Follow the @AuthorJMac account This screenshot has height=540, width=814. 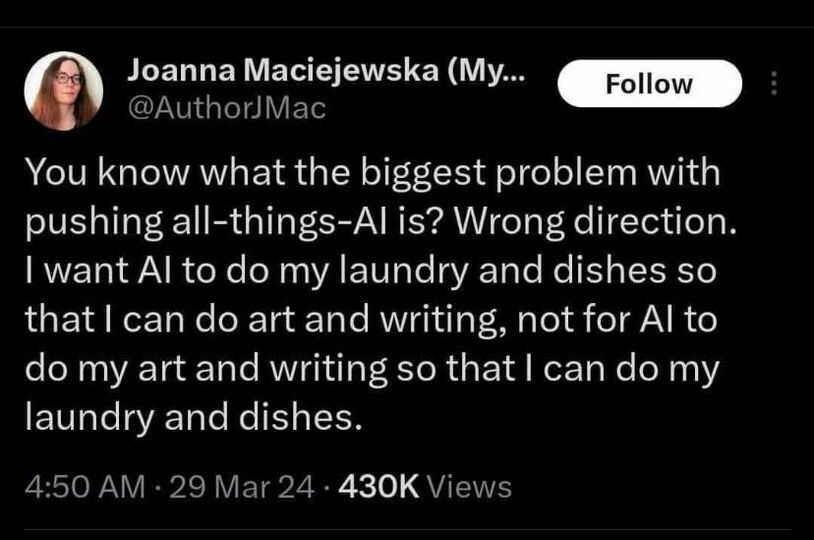[649, 83]
